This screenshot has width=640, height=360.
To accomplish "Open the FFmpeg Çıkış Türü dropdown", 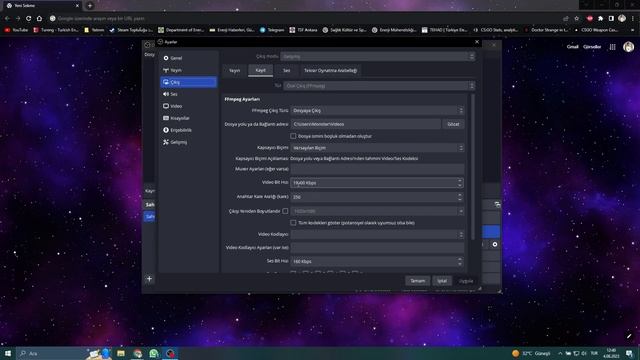I will click(378, 111).
